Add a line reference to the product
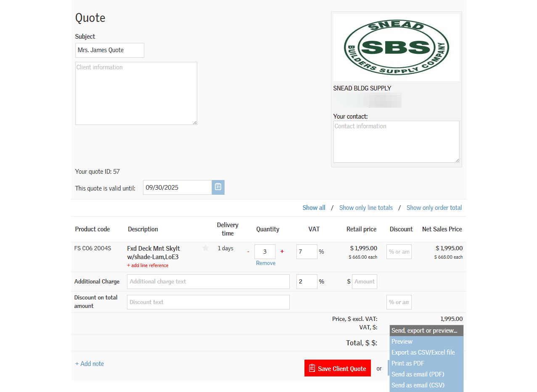The width and height of the screenshot is (537, 392). tap(148, 265)
